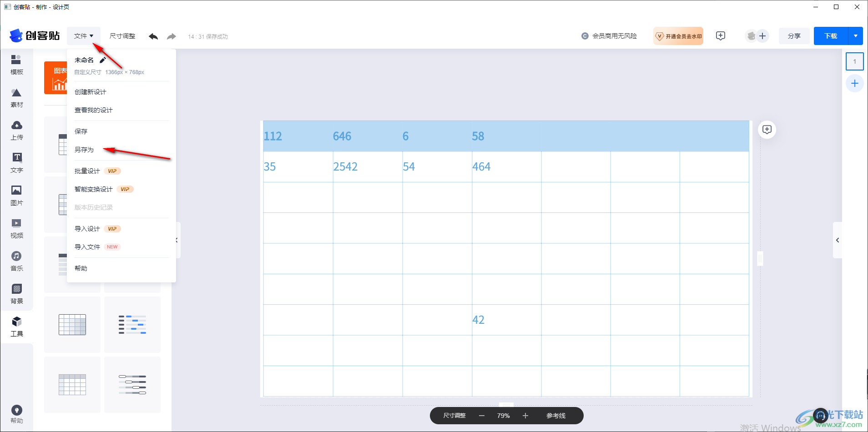Click table cell containing 112
Viewport: 868px width, 432px height.
(298, 136)
